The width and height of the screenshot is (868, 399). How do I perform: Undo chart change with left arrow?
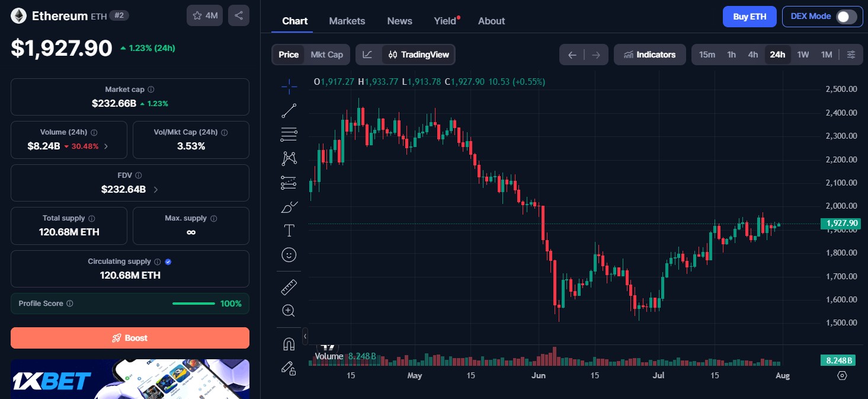coord(572,55)
